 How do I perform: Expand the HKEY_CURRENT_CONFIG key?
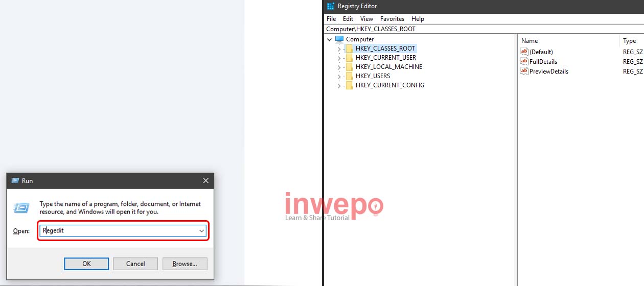[339, 86]
